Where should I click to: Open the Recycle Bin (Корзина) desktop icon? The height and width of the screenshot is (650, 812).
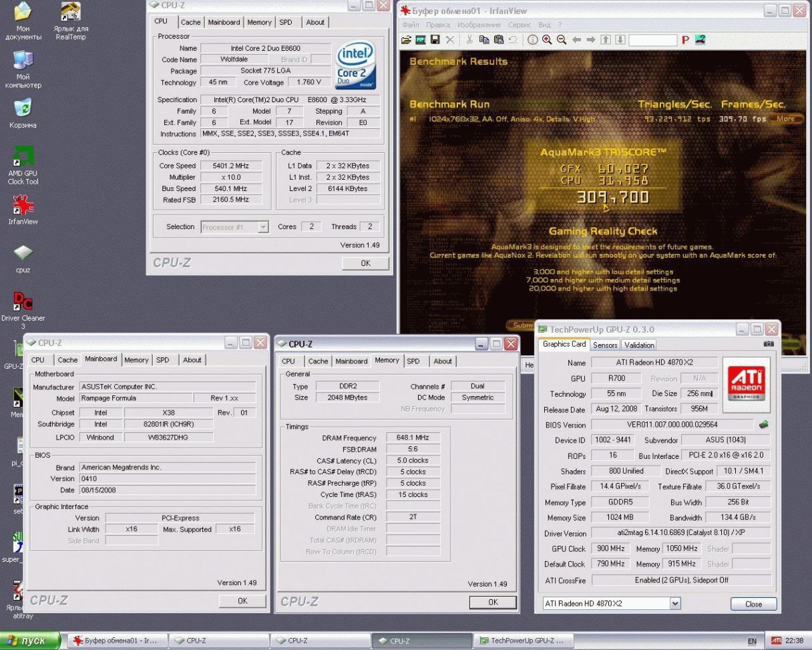click(x=23, y=112)
